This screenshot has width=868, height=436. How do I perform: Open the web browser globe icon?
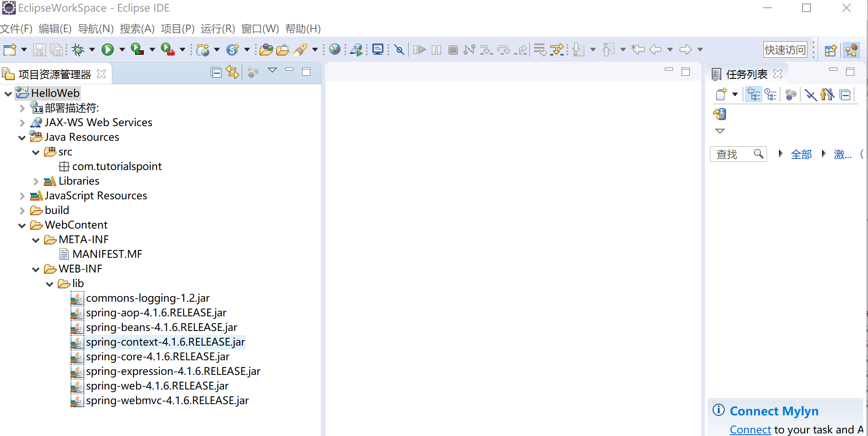pyautogui.click(x=334, y=49)
